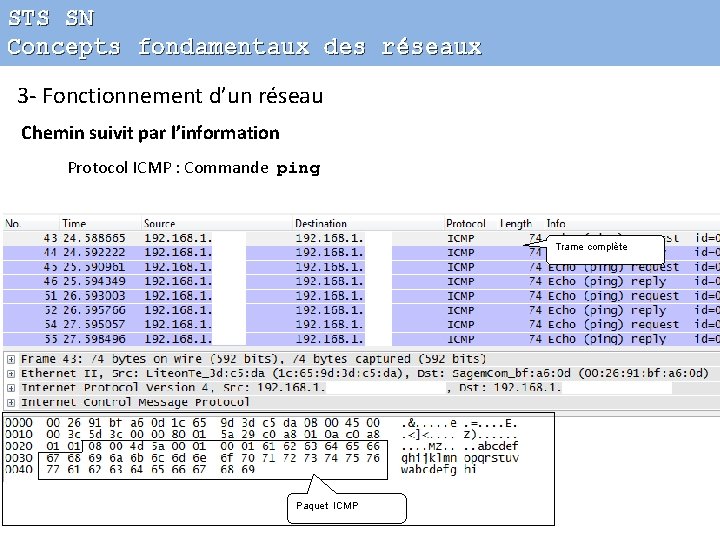Image resolution: width=720 pixels, height=540 pixels.
Task: Expand the Internet Protocol Version 4 row
Action: (x=11, y=388)
